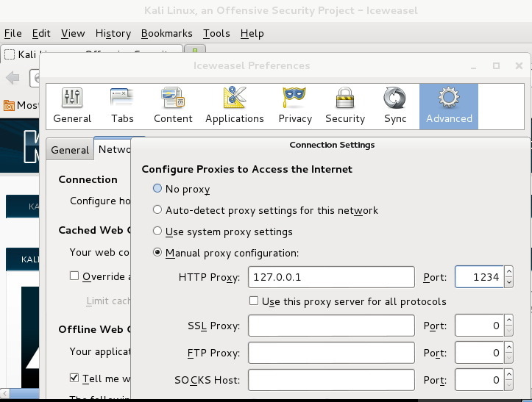Open the Tabs preferences pane
Image resolution: width=532 pixels, height=402 pixels.
122,106
